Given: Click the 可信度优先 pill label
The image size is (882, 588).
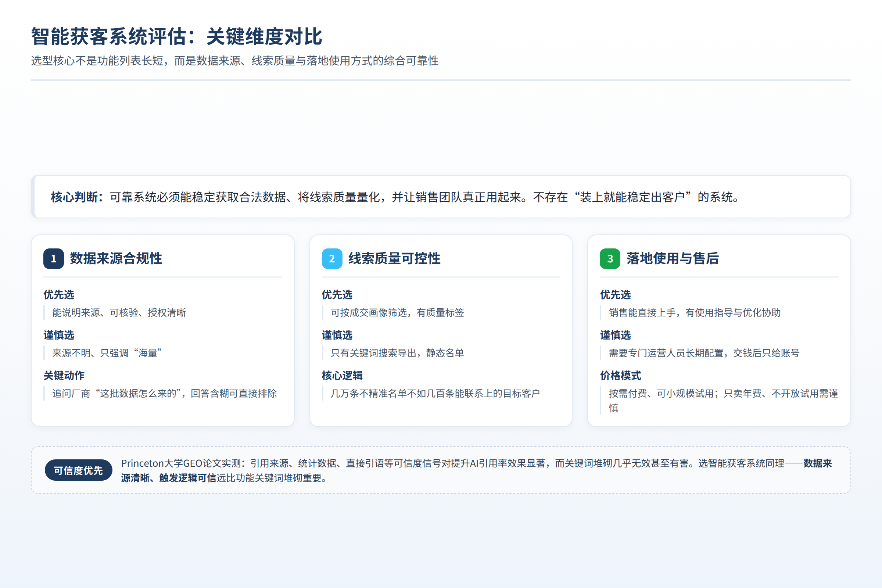Looking at the screenshot, I should click(78, 470).
